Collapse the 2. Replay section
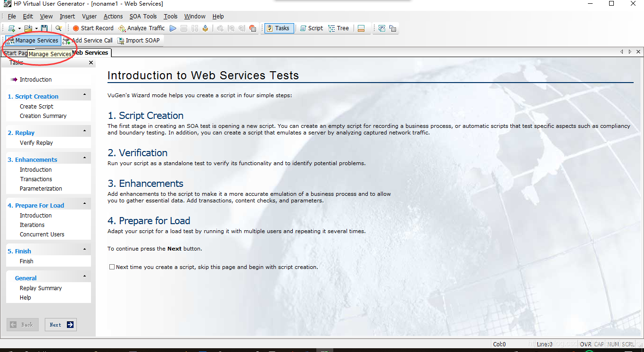Viewport: 644px width, 352px height. [84, 131]
